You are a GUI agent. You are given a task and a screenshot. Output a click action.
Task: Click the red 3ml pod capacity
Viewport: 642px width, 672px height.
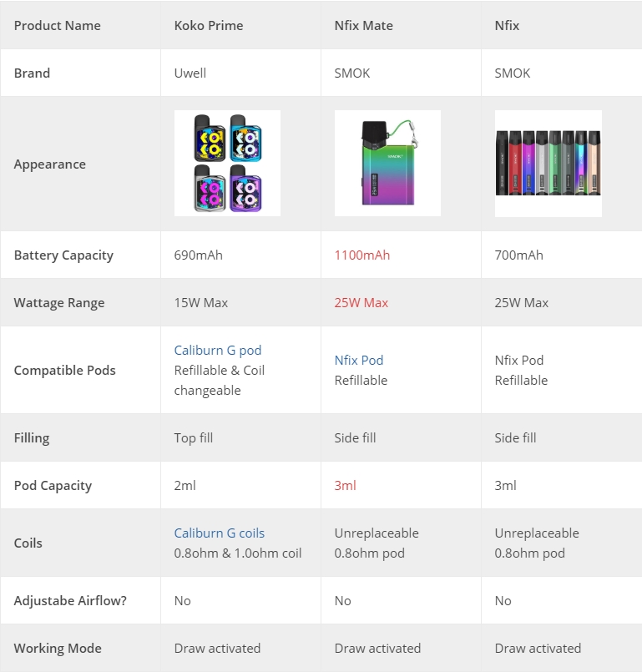[x=346, y=485]
